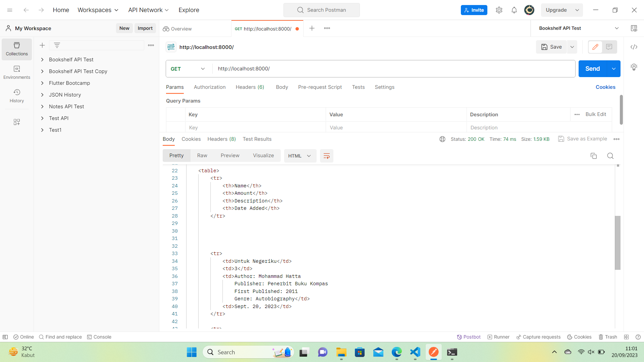Screen dimensions: 644x362
Task: Search within the response body
Action: point(610,156)
